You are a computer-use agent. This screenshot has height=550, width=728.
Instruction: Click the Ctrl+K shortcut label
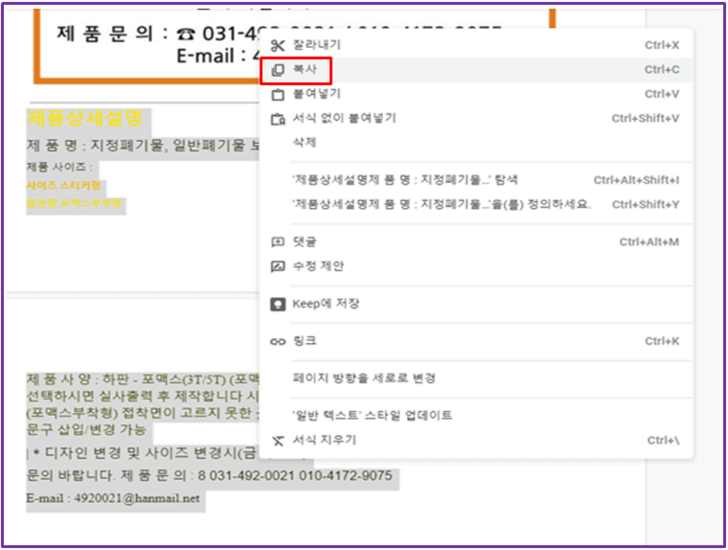[x=662, y=342]
